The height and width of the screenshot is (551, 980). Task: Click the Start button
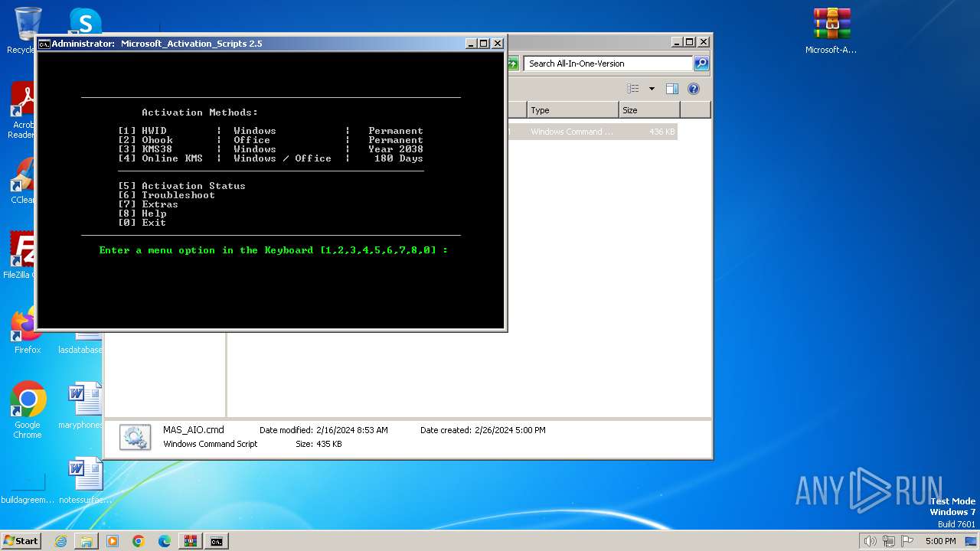coord(21,541)
